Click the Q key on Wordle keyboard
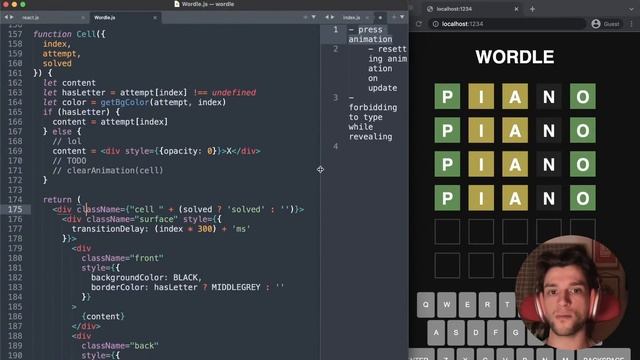 point(426,304)
